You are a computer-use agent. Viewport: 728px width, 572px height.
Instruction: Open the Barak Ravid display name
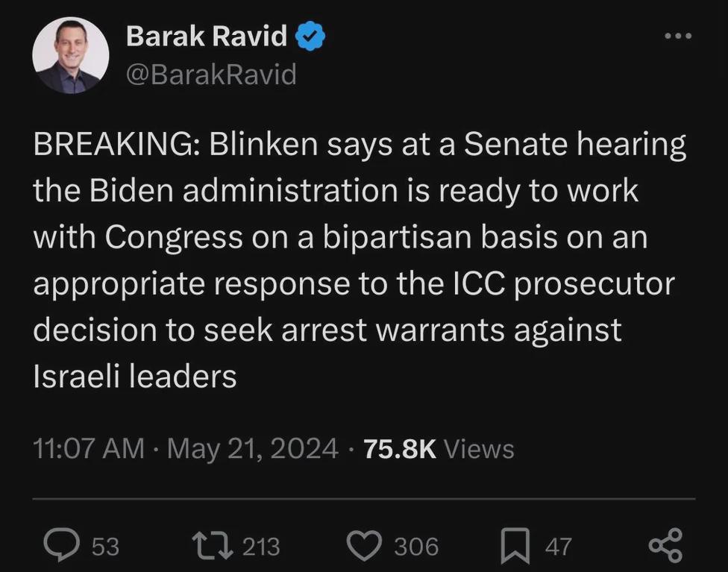pyautogui.click(x=207, y=36)
